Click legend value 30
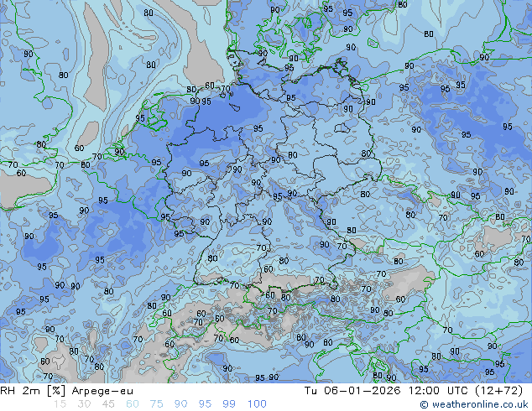 tap(84, 404)
